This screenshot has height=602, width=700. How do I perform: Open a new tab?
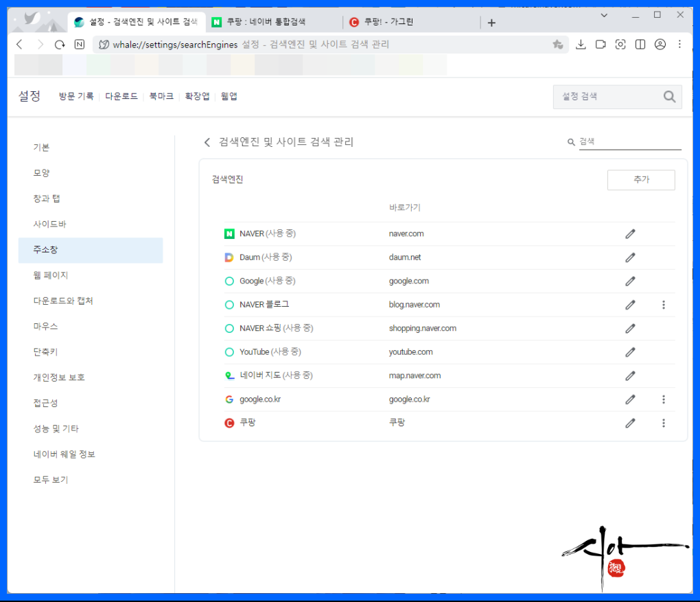pos(491,23)
